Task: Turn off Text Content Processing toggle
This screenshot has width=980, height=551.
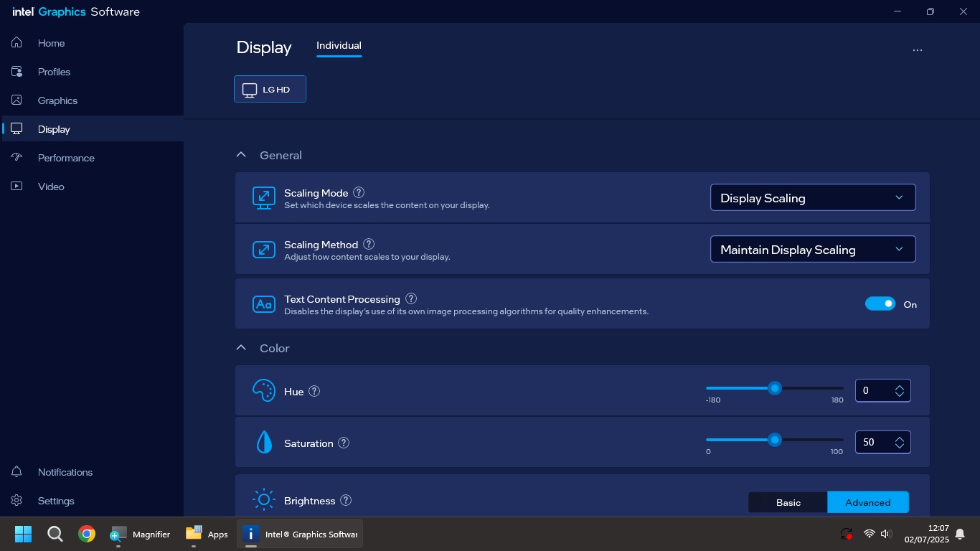Action: 880,304
